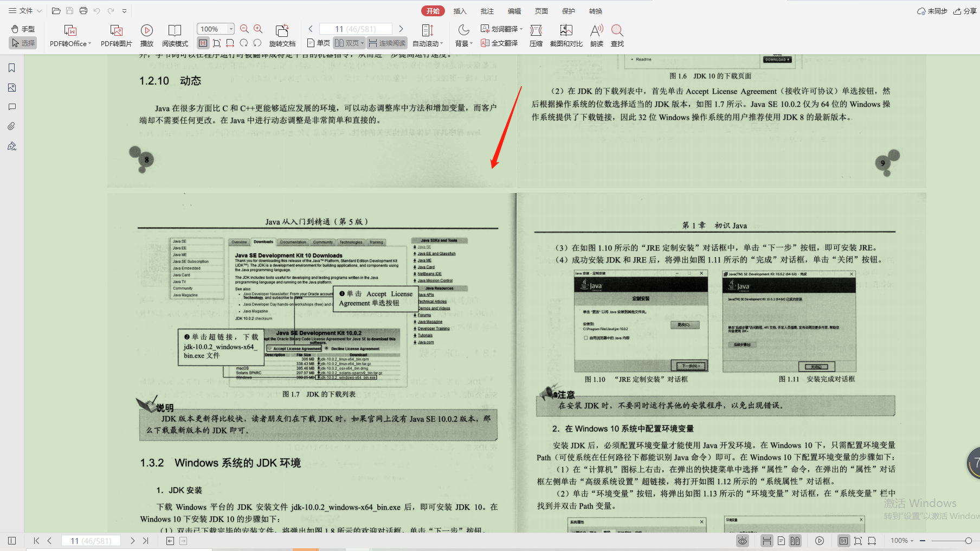Image resolution: width=980 pixels, height=551 pixels.
Task: Open the 文件 menu
Action: click(25, 11)
